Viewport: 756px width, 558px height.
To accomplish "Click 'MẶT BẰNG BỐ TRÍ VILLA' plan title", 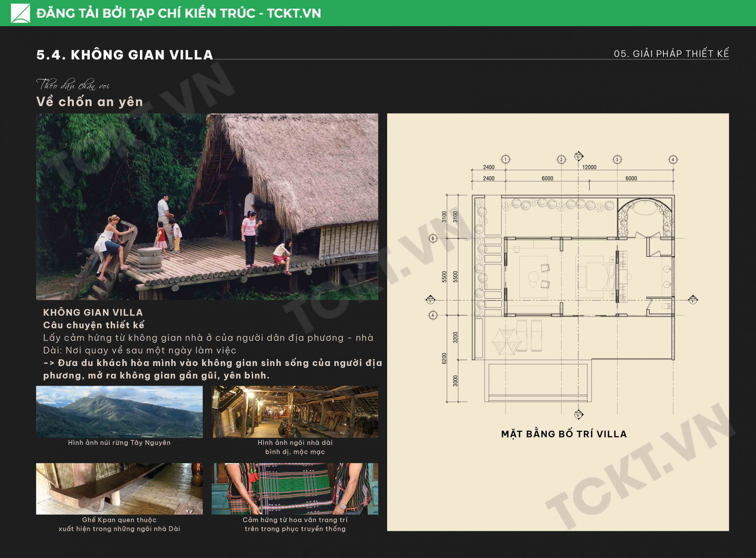I will coord(564,434).
